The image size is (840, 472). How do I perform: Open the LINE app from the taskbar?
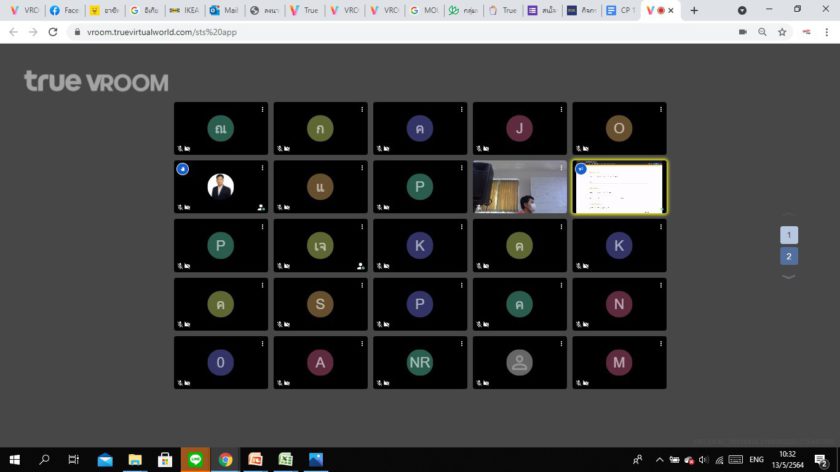(195, 460)
